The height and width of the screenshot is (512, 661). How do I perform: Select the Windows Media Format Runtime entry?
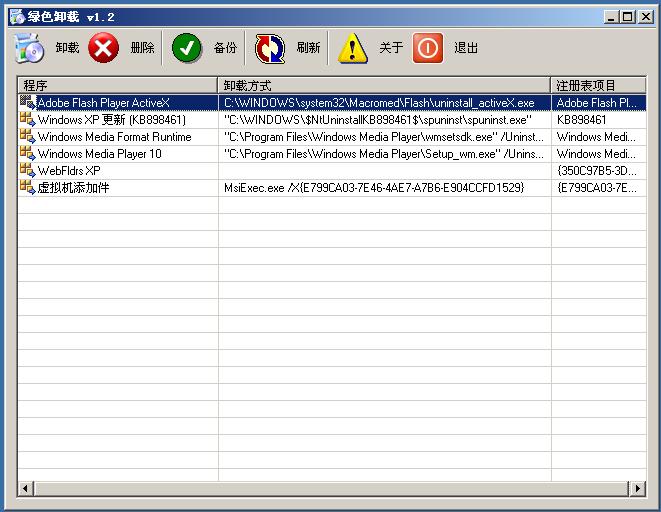pos(114,137)
